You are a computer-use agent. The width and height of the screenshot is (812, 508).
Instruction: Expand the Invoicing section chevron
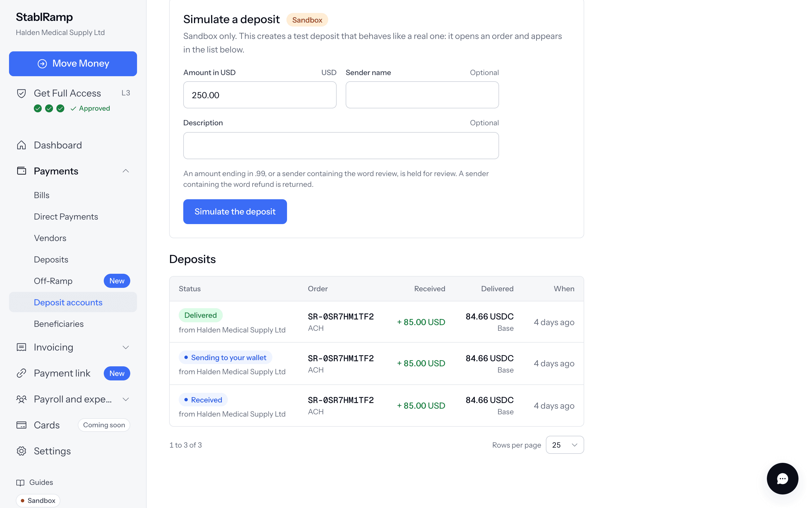coord(126,347)
